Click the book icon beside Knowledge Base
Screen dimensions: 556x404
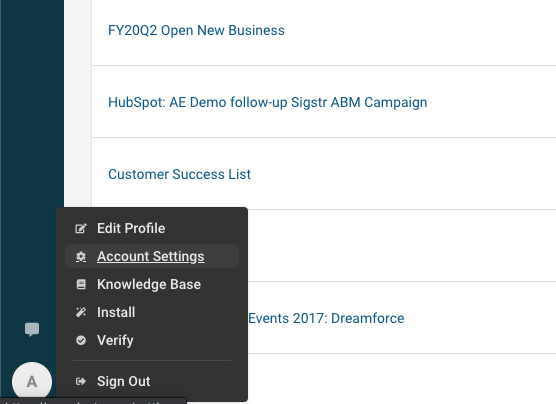(81, 284)
